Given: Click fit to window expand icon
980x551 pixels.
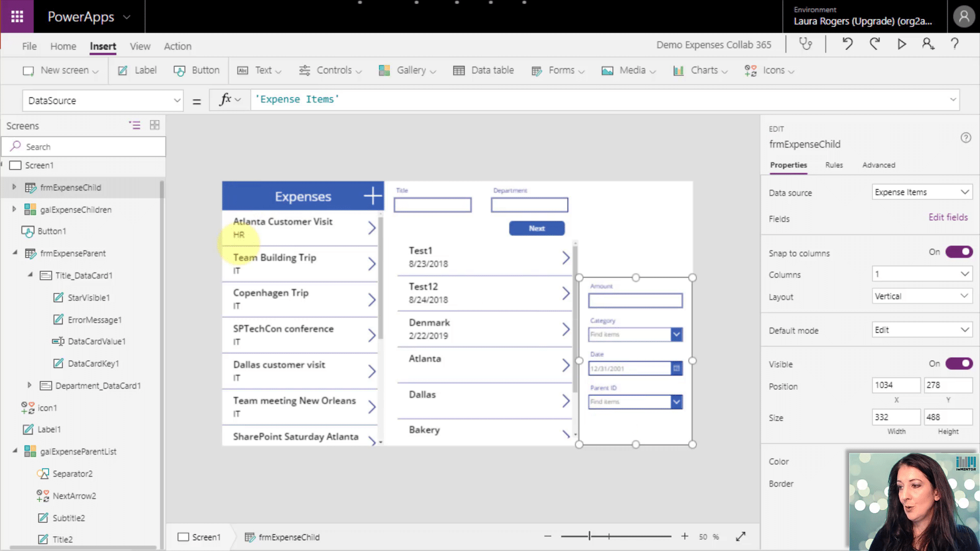Looking at the screenshot, I should (x=741, y=536).
